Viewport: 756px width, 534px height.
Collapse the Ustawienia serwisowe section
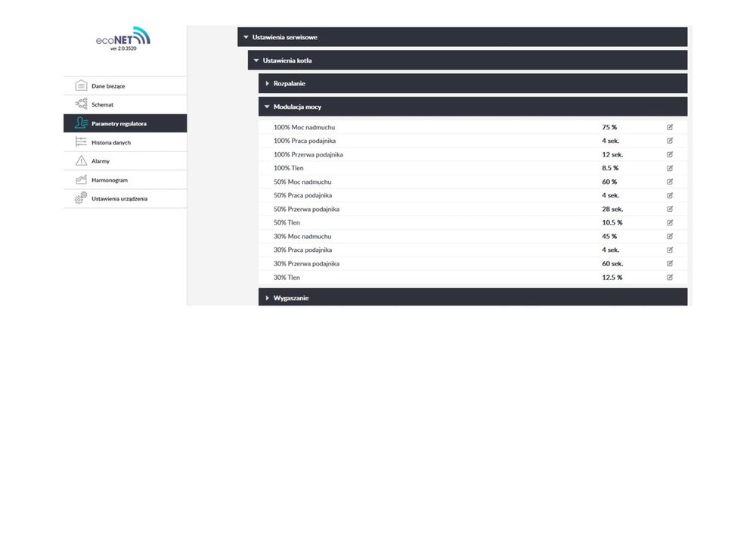tap(245, 37)
